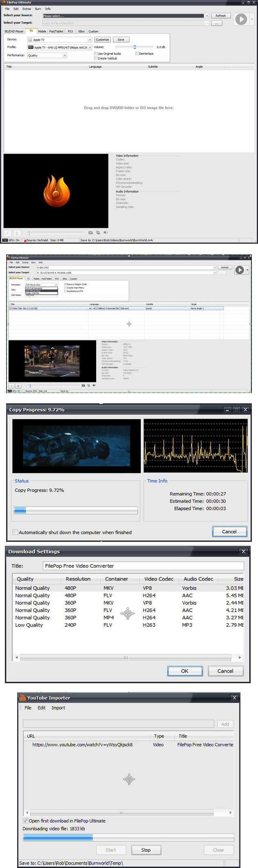258x868 pixels.
Task: Click the preview pause button under the flame logo
Action: click(17, 233)
